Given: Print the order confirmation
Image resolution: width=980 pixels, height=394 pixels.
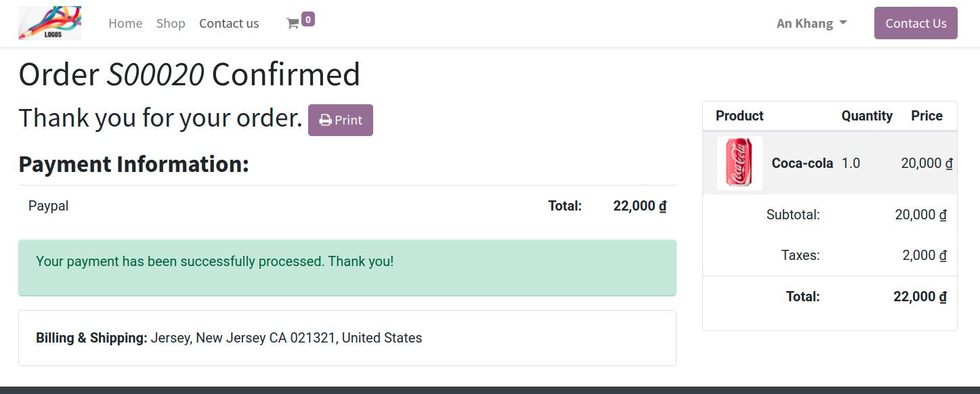Looking at the screenshot, I should pyautogui.click(x=341, y=120).
